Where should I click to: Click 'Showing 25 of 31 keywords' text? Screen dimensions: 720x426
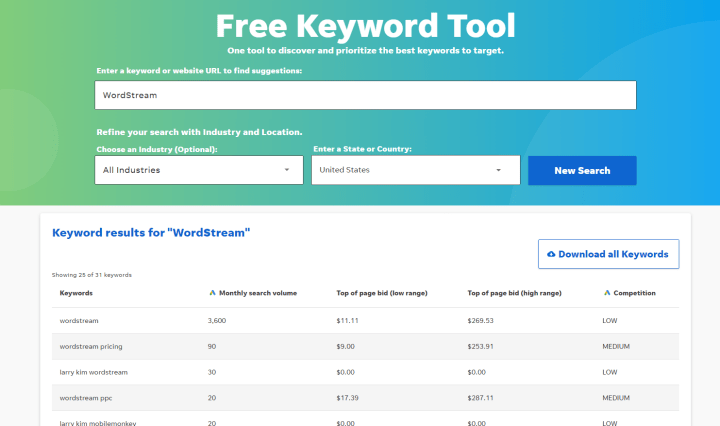point(91,275)
